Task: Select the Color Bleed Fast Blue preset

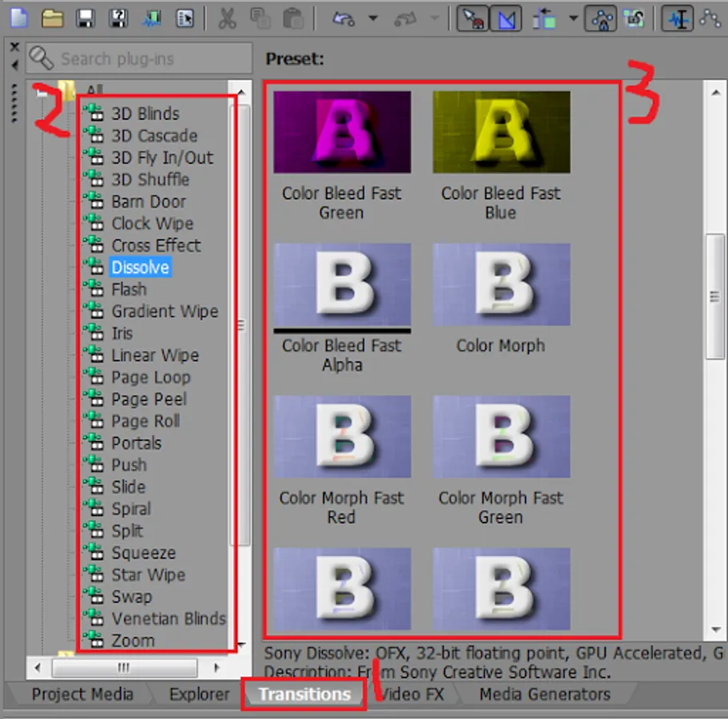Action: [x=501, y=133]
